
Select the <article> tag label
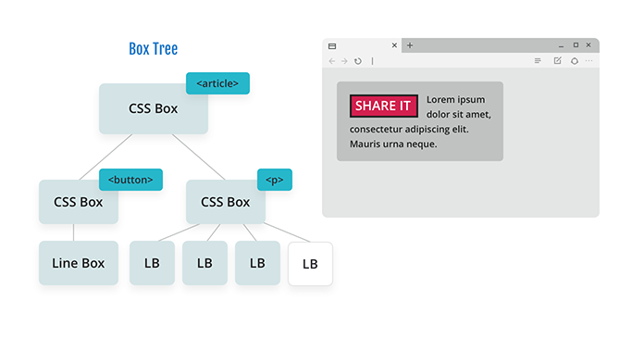click(x=217, y=83)
